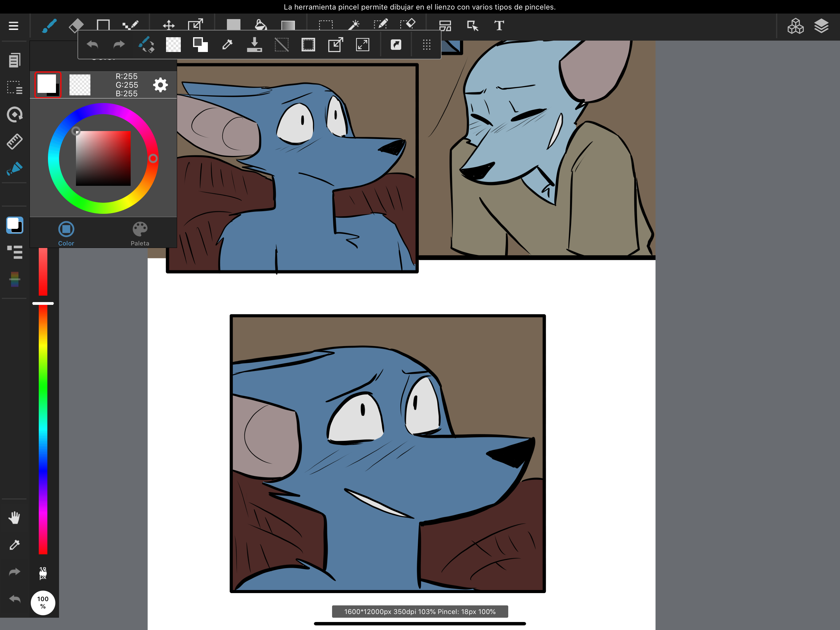Select the transparent color swatch
Viewport: 840px width, 630px height.
80,85
